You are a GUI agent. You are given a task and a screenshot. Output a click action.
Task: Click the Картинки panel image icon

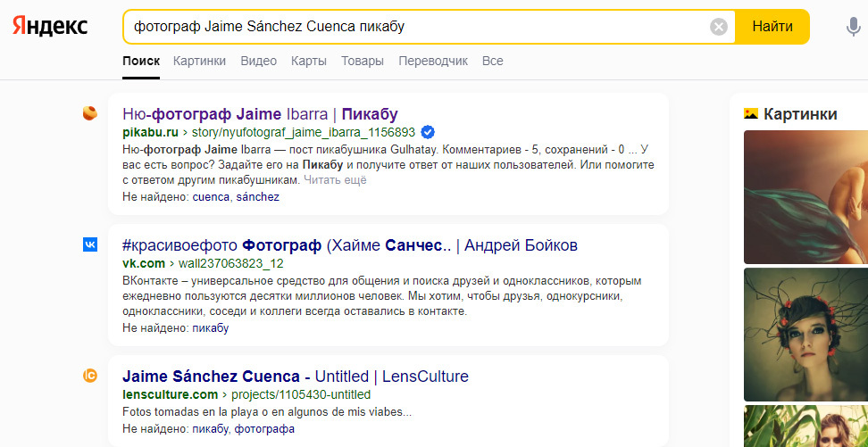[751, 114]
